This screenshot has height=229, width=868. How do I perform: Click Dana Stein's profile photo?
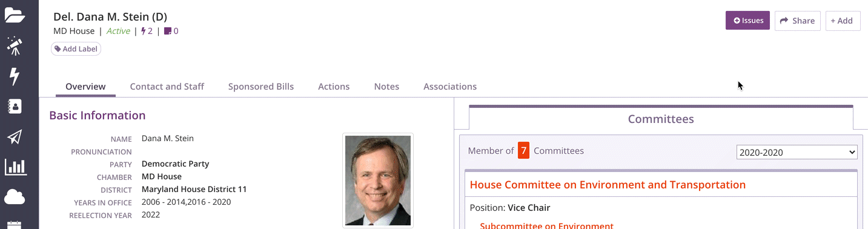click(378, 181)
